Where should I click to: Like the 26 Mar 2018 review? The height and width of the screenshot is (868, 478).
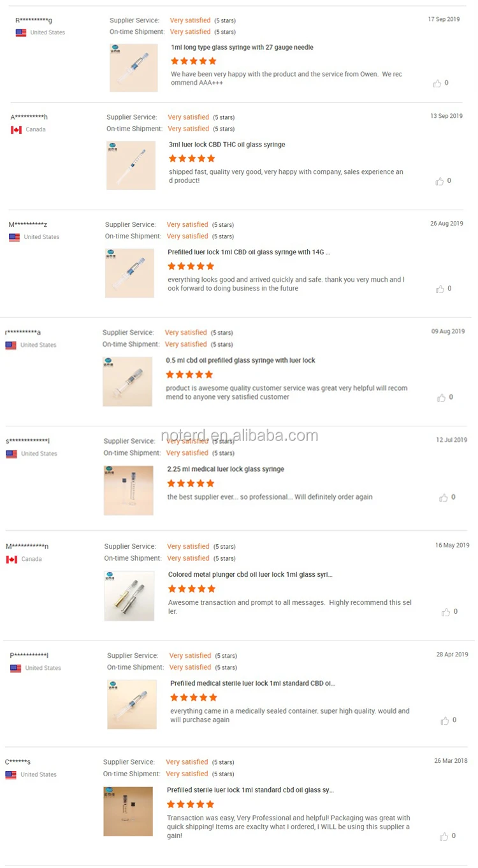click(x=444, y=836)
